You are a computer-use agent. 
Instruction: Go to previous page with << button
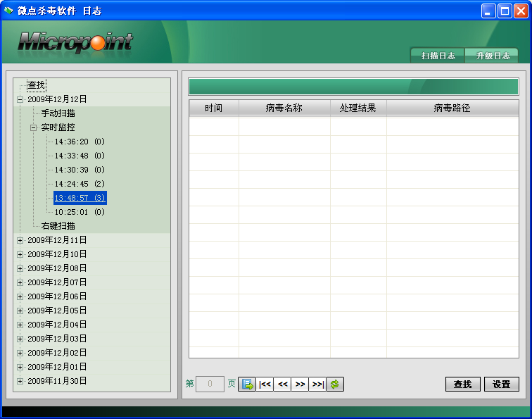point(282,384)
